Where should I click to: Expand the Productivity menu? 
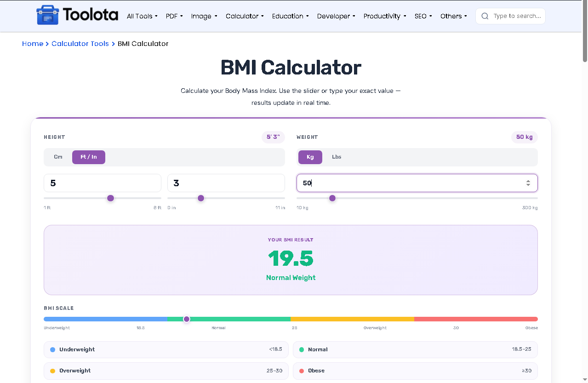pos(385,16)
